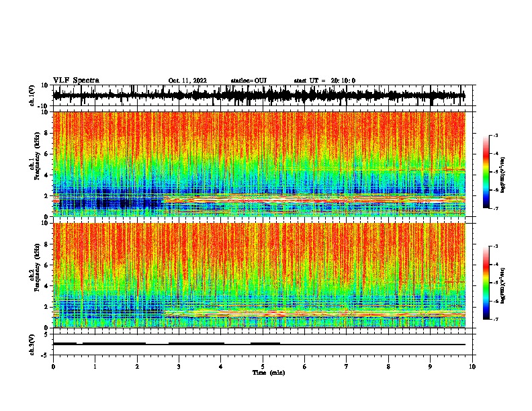Click inside the ch.2 spectrogram panel
The width and height of the screenshot is (532, 411).
(259, 275)
